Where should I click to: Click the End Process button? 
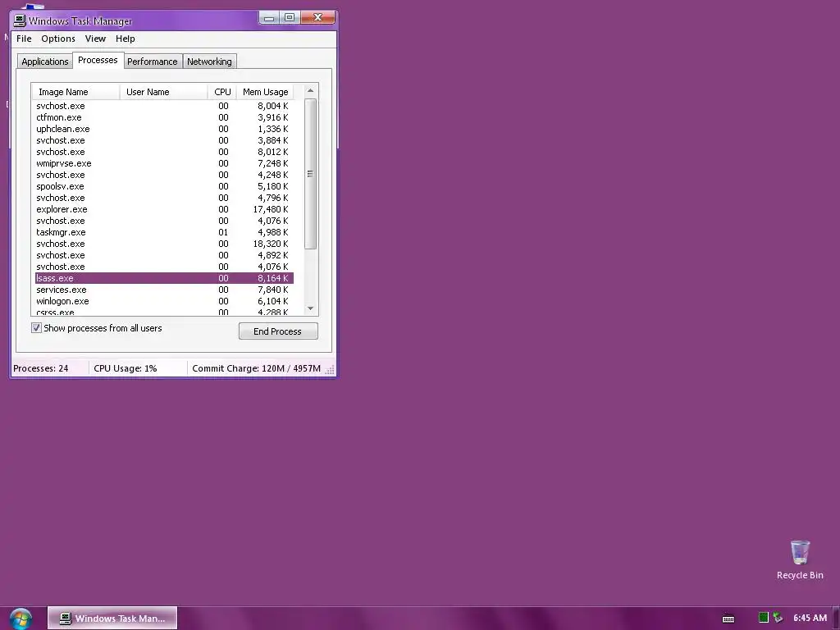pyautogui.click(x=278, y=331)
